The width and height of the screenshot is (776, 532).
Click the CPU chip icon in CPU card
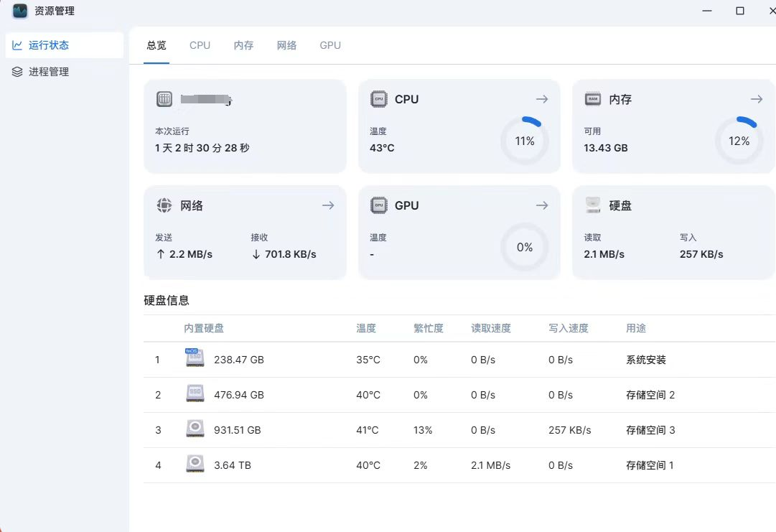coord(378,99)
